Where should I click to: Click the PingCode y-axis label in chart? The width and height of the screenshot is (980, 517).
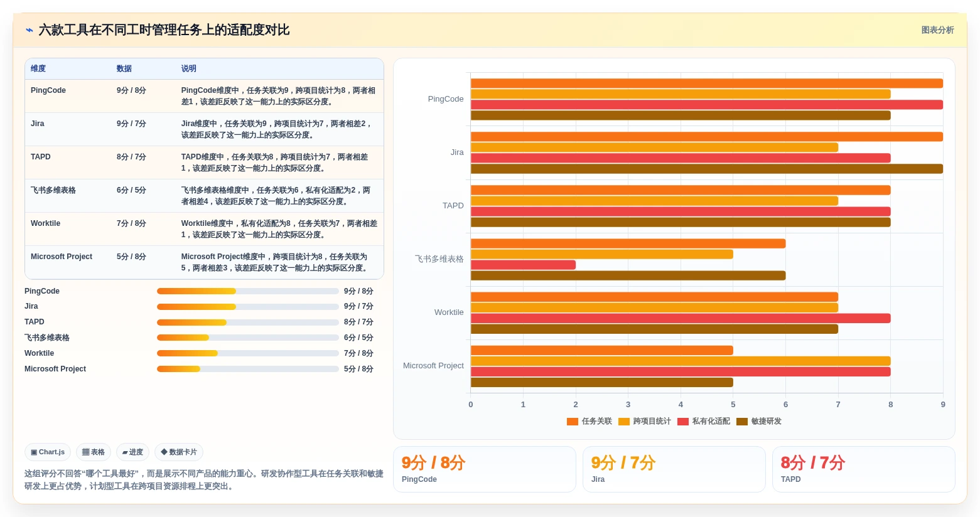tap(446, 99)
